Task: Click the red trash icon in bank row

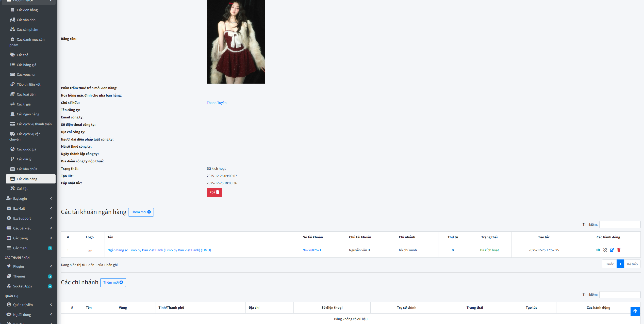Action: [619, 250]
